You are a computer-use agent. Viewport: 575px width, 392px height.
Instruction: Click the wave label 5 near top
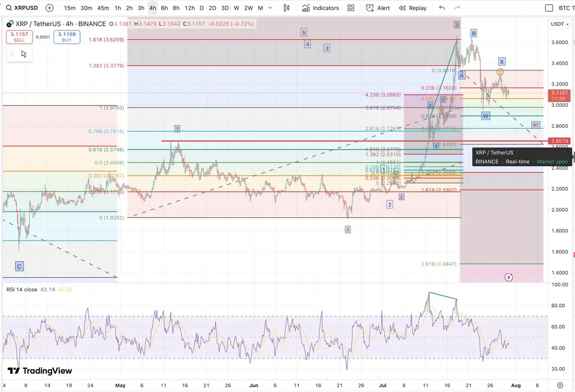(x=304, y=33)
